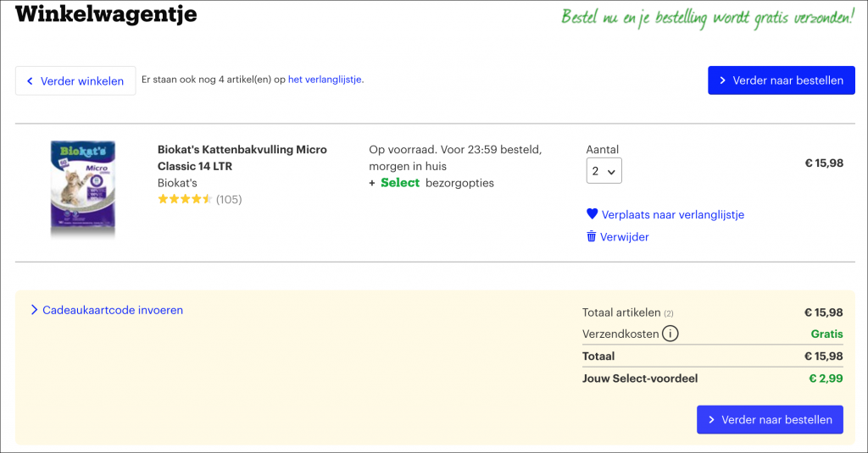Click the Winkelwagentje heading

pyautogui.click(x=106, y=14)
